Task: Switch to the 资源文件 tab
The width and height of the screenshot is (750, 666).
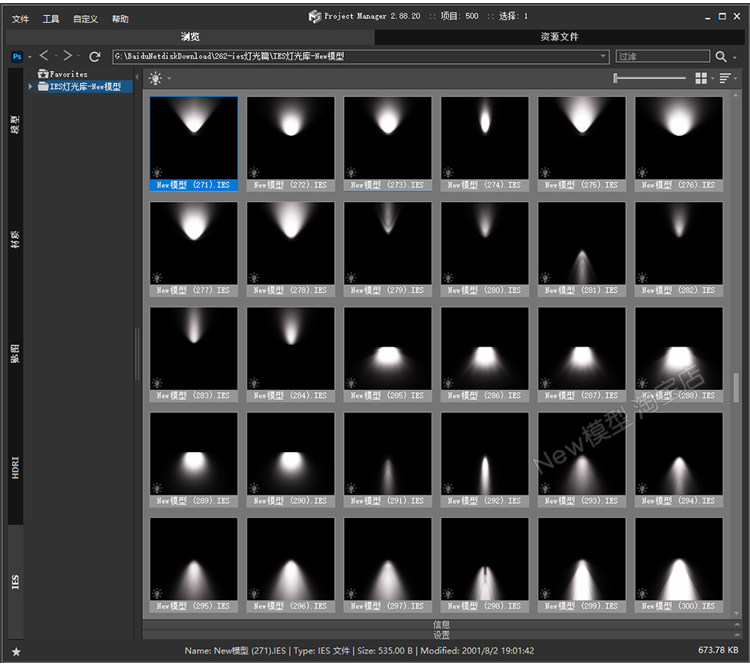Action: (559, 37)
